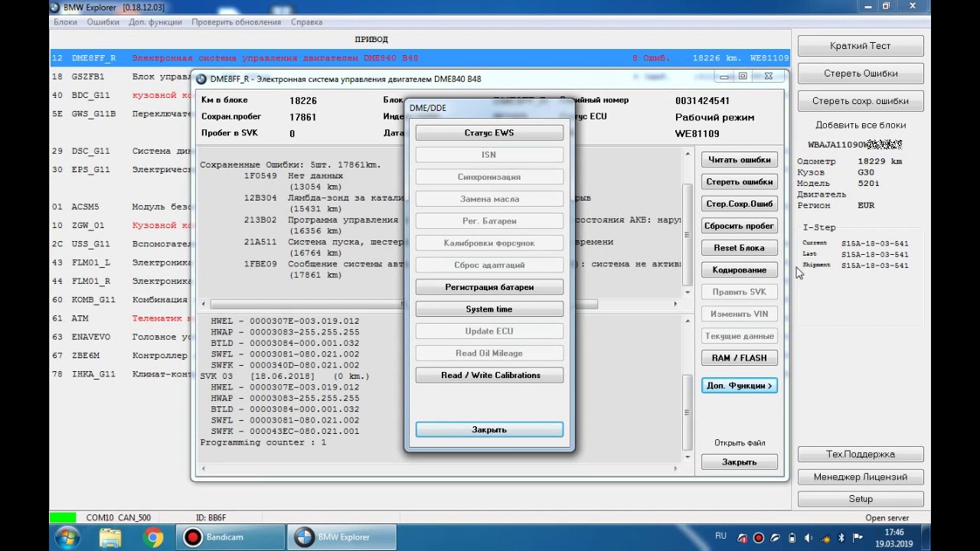The width and height of the screenshot is (980, 551).
Task: Click the tray icon with red alert badge
Action: click(x=742, y=538)
